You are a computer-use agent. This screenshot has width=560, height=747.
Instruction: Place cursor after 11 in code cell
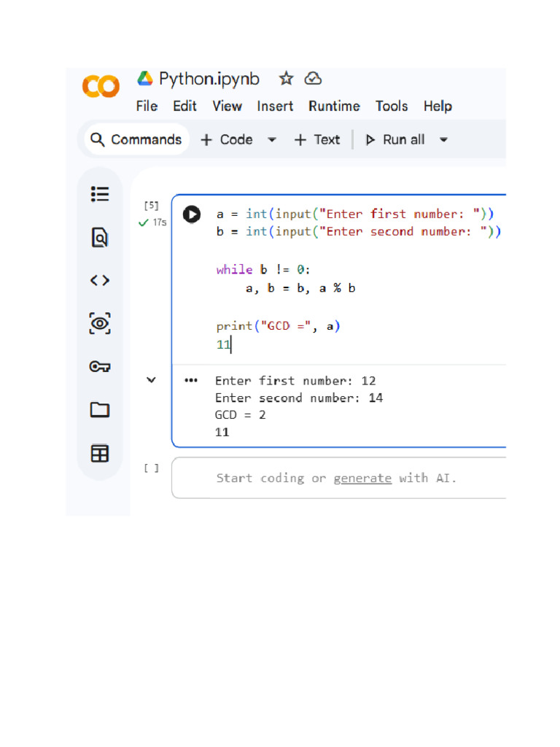point(231,344)
